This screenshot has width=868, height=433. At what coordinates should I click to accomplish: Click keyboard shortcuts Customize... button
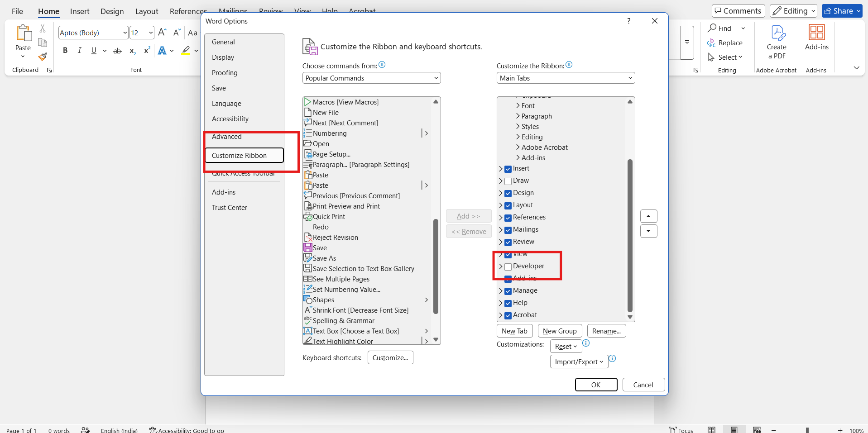click(x=390, y=357)
